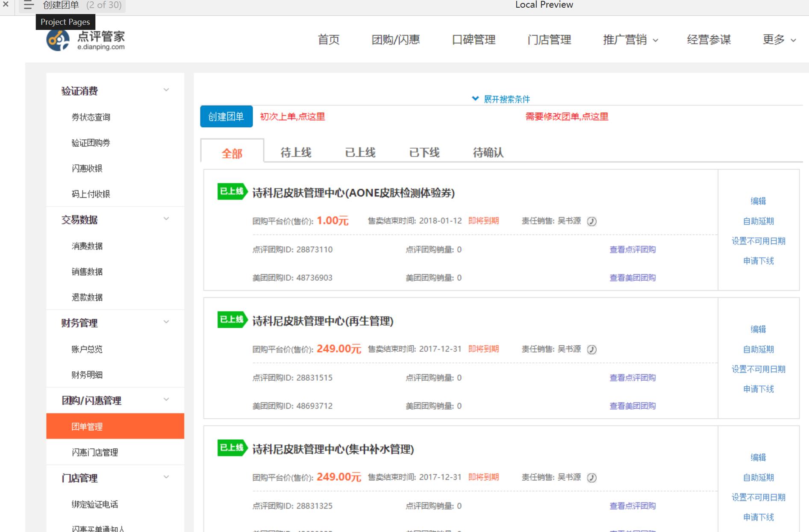Open 闪惠门店管理 in sidebar
The image size is (809, 532).
point(95,452)
